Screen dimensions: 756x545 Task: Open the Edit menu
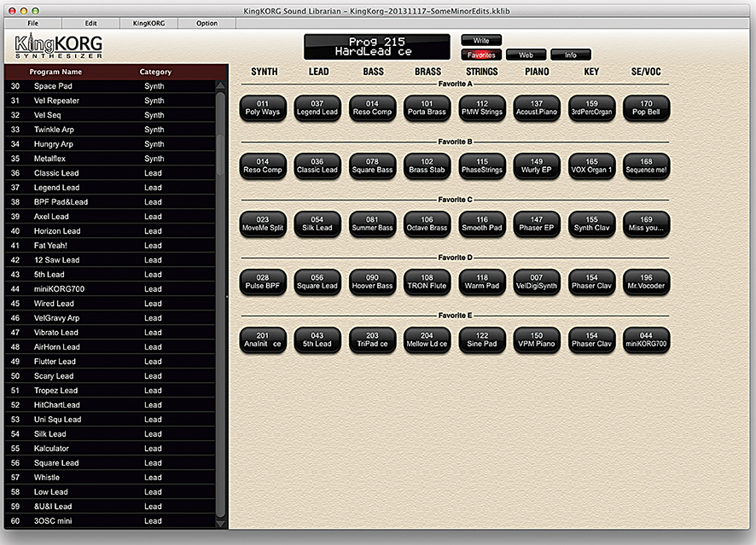[90, 23]
